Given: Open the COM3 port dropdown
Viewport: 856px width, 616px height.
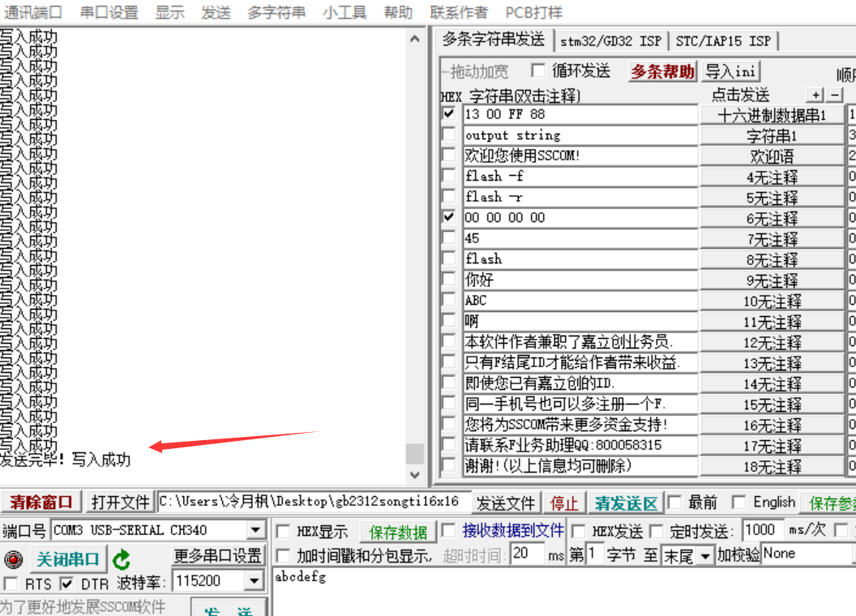Looking at the screenshot, I should pyautogui.click(x=255, y=530).
